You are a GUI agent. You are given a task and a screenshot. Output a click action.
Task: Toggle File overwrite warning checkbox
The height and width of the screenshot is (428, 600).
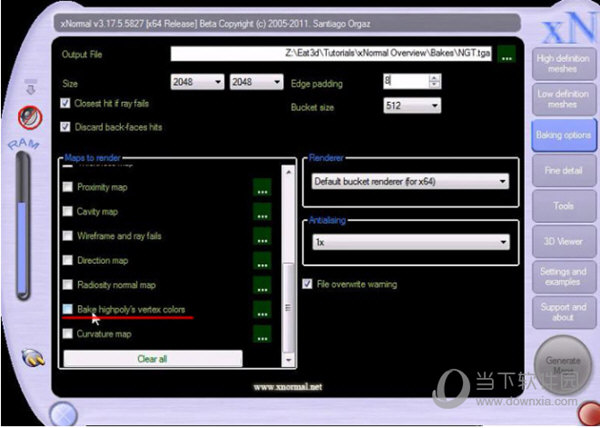307,284
